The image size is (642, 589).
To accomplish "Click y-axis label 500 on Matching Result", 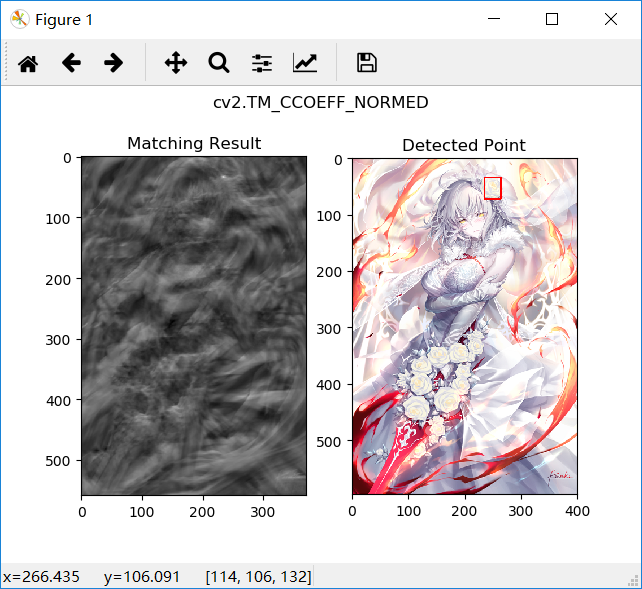I will coord(58,461).
